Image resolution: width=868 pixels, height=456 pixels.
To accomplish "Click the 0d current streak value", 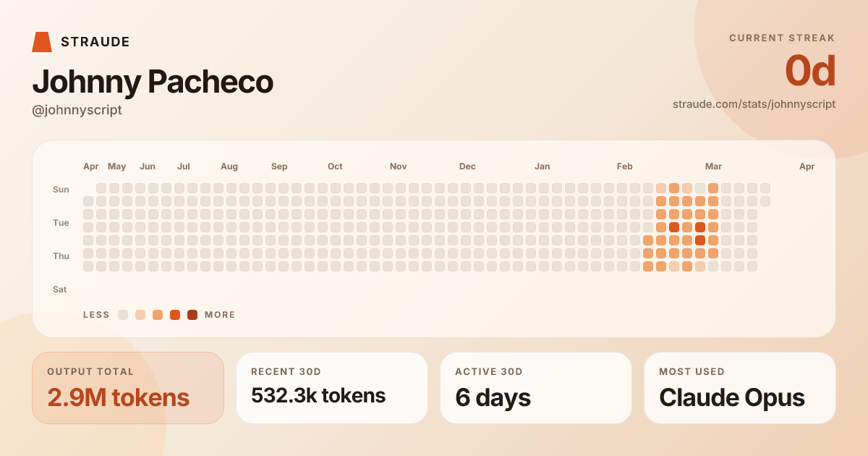I will click(x=810, y=71).
